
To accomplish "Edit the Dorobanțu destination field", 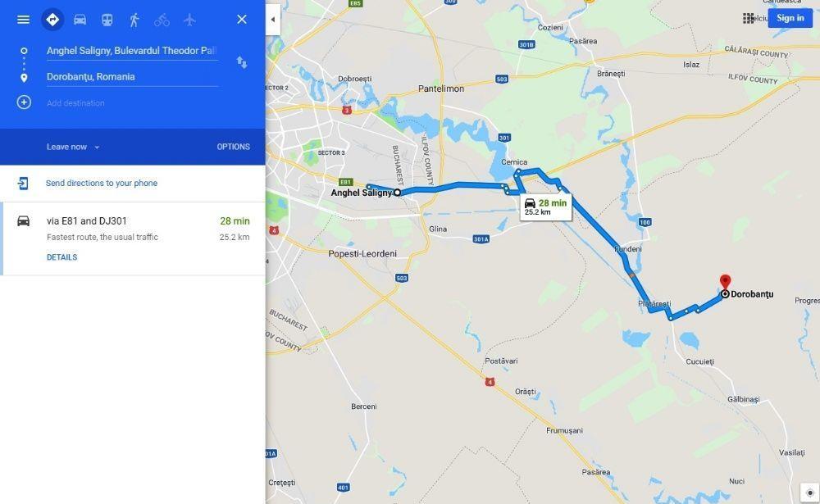I will tap(132, 77).
